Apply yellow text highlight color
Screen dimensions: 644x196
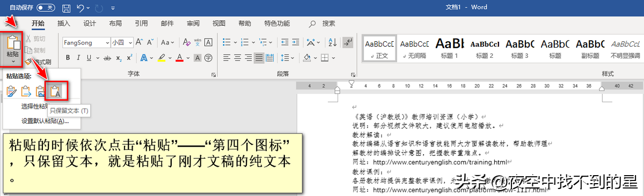[161, 57]
